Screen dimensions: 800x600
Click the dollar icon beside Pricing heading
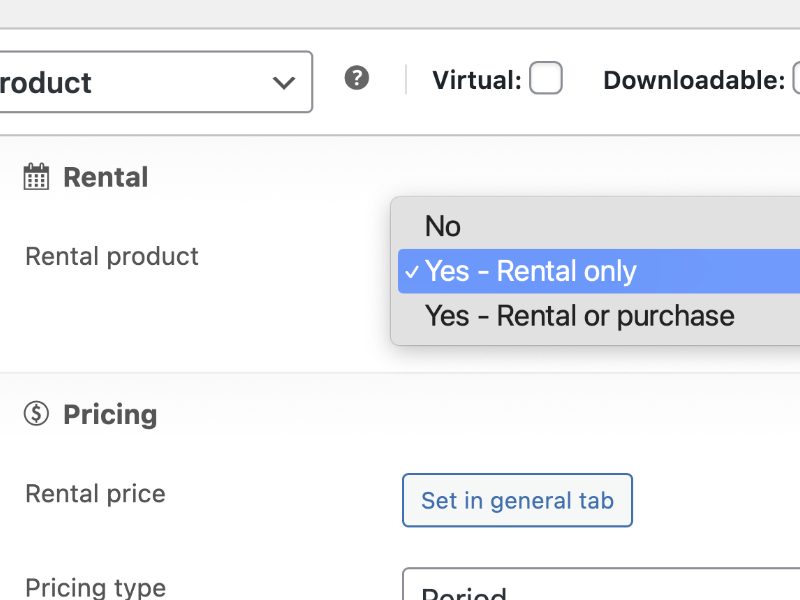pos(35,413)
